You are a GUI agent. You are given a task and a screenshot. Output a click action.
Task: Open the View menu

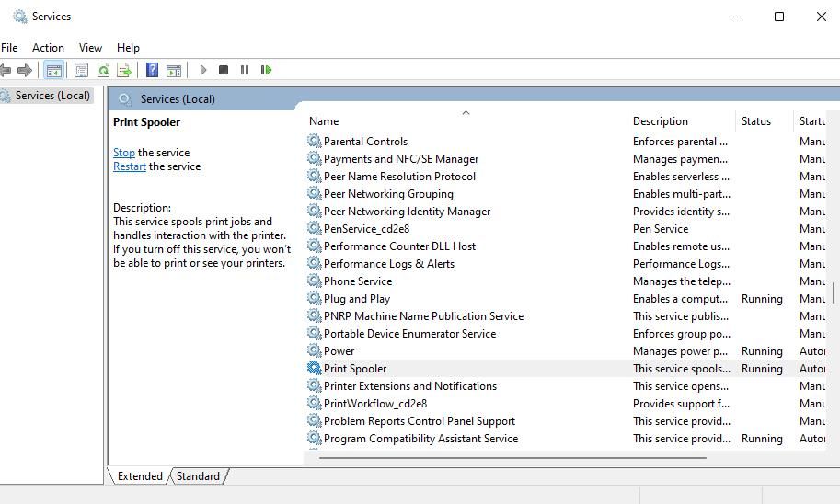point(90,47)
